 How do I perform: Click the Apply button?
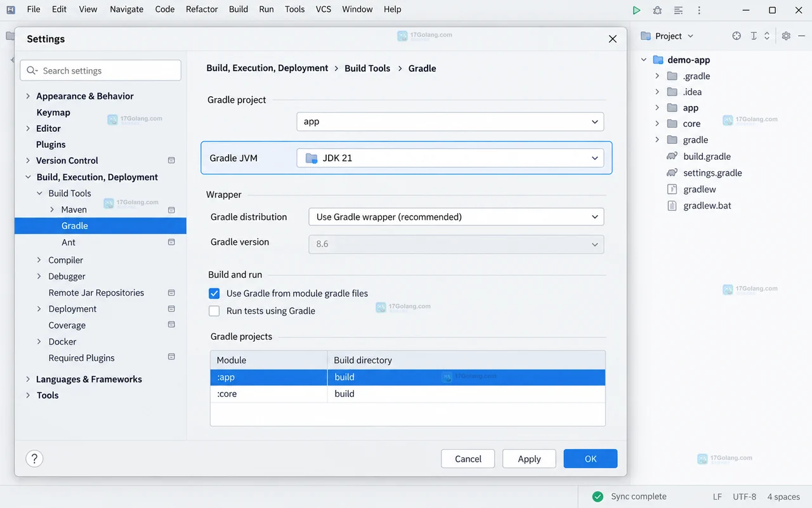coord(529,459)
